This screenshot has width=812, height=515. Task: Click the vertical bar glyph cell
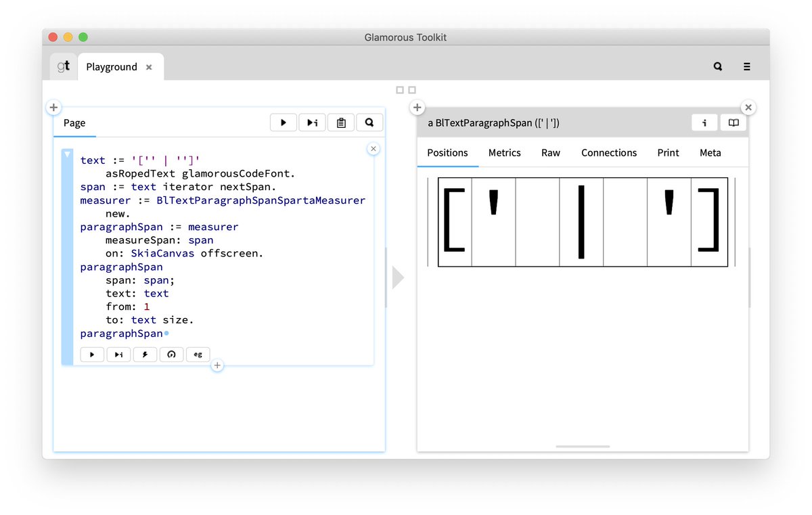(581, 222)
